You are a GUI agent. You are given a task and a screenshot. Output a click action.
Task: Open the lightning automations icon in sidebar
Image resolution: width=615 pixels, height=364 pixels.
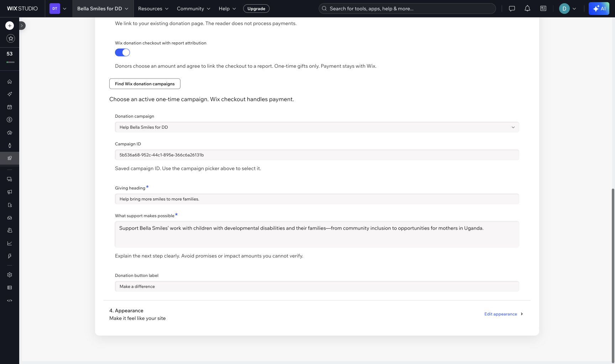pyautogui.click(x=10, y=256)
